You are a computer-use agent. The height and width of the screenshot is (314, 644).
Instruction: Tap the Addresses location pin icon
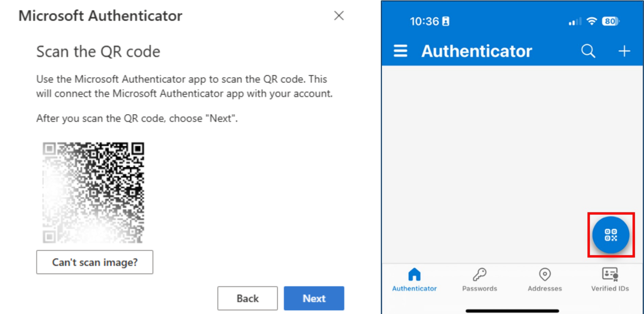coord(545,274)
